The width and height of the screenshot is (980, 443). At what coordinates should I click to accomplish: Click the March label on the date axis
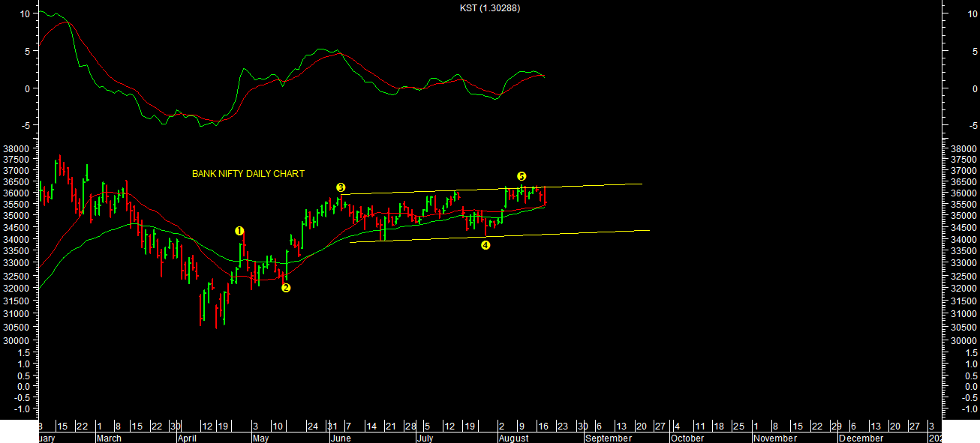point(110,438)
